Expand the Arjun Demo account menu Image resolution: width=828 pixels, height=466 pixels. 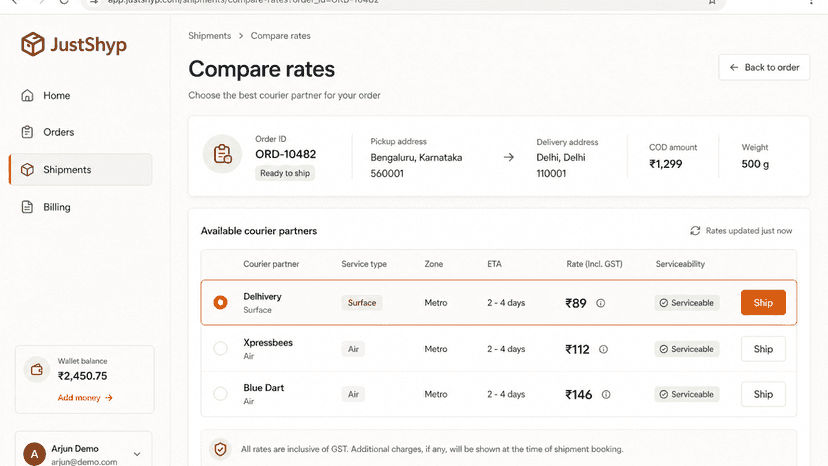(x=137, y=454)
